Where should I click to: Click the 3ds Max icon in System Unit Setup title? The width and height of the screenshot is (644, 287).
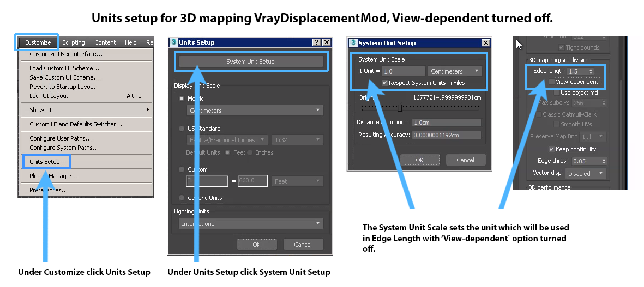(353, 42)
